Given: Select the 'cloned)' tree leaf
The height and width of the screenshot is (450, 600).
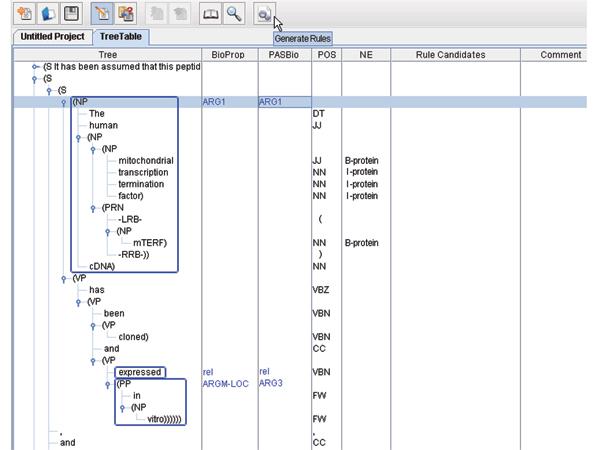Looking at the screenshot, I should (x=134, y=337).
